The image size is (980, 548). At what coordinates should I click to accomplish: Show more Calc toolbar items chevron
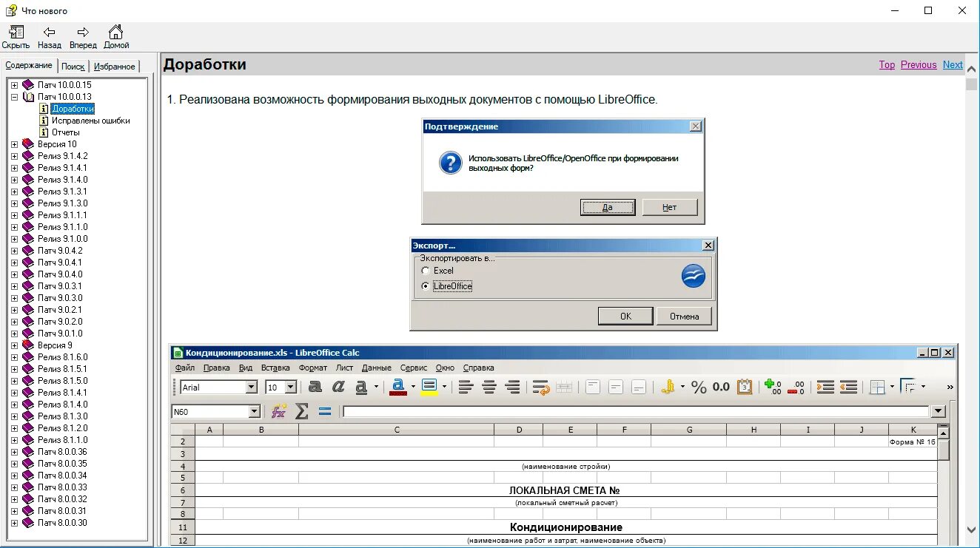pyautogui.click(x=950, y=387)
